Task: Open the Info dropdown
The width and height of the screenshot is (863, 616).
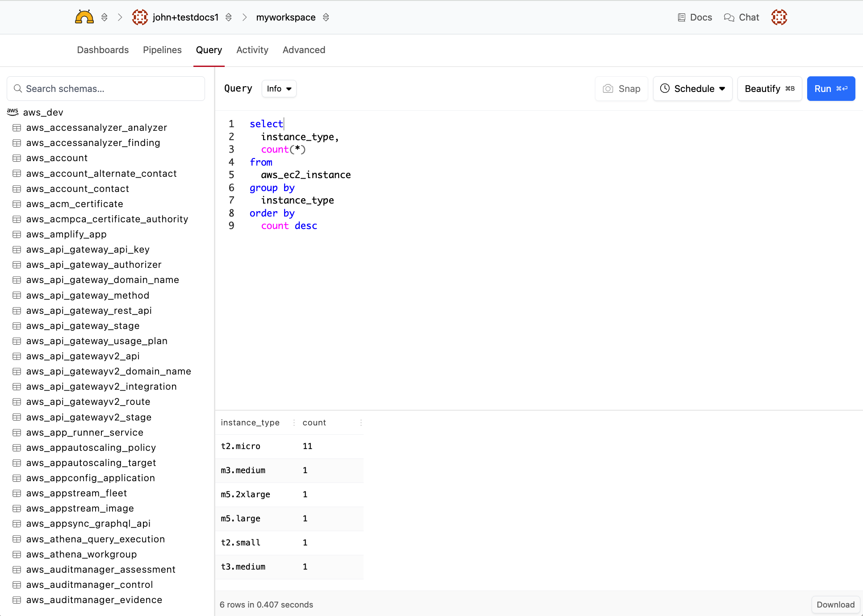Action: 279,89
